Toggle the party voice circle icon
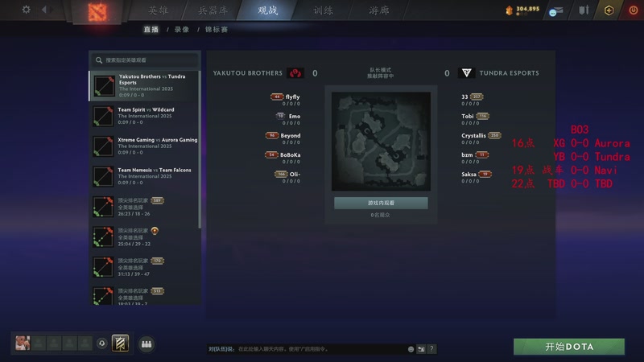644x362 pixels. coord(102,343)
